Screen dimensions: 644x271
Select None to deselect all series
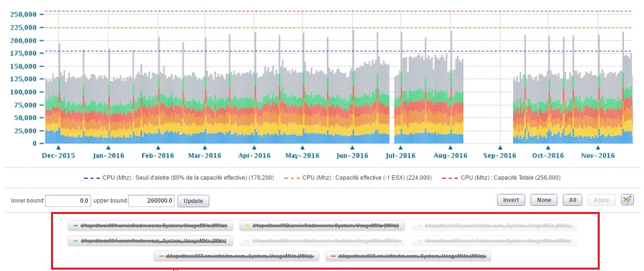pos(544,200)
